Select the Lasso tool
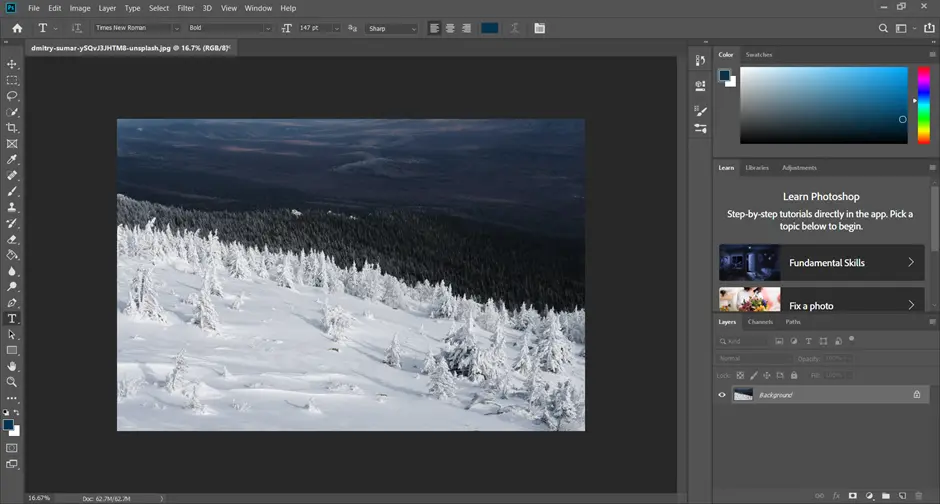Screen dimensions: 940x504 pyautogui.click(x=12, y=96)
